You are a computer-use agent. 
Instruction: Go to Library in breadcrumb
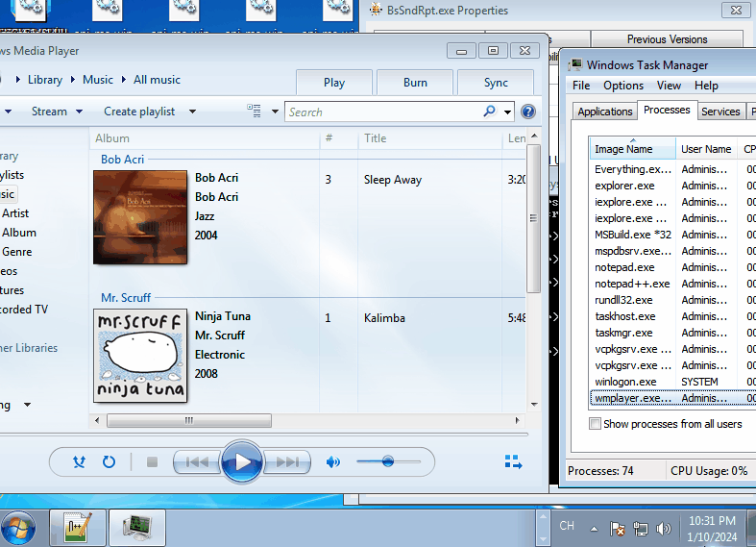(x=45, y=80)
